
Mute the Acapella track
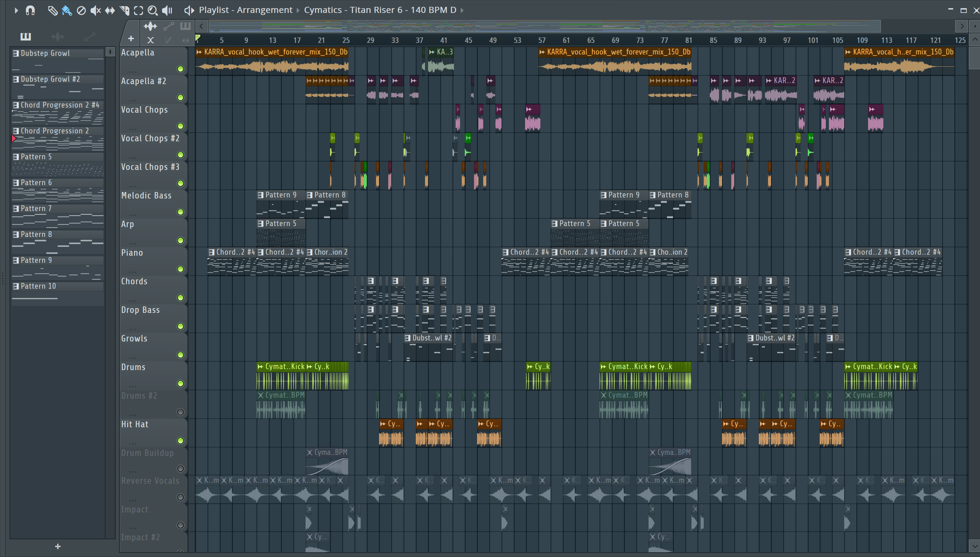[x=180, y=69]
